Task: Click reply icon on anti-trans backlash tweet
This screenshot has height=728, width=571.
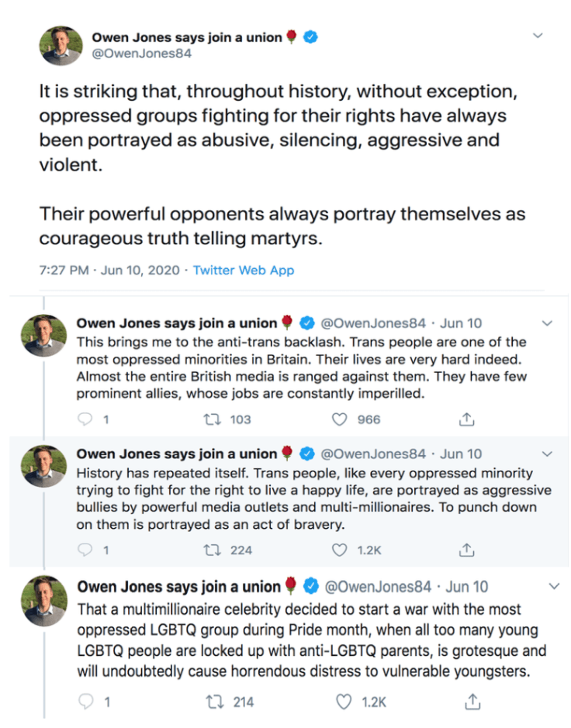Action: pyautogui.click(x=86, y=419)
